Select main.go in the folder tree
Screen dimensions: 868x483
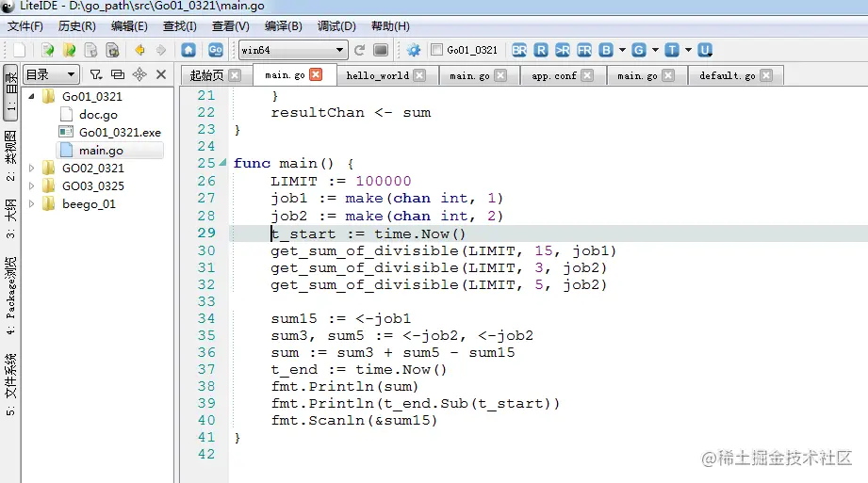coord(101,150)
